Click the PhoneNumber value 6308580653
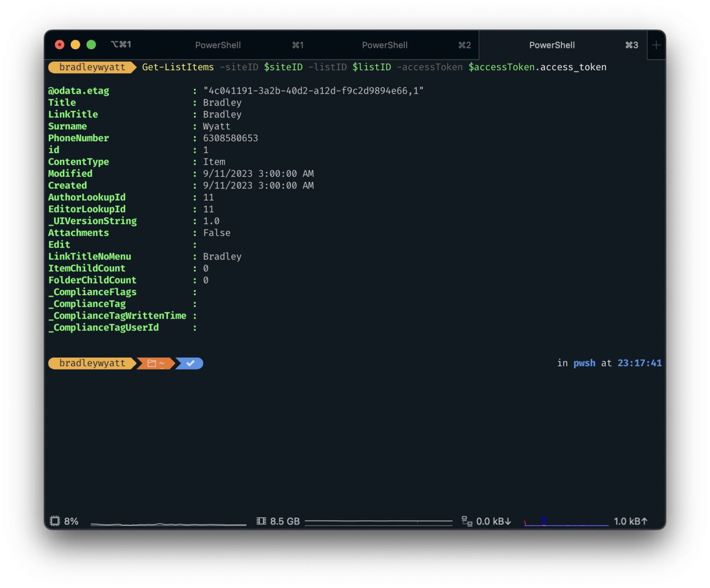This screenshot has height=588, width=710. (x=231, y=138)
